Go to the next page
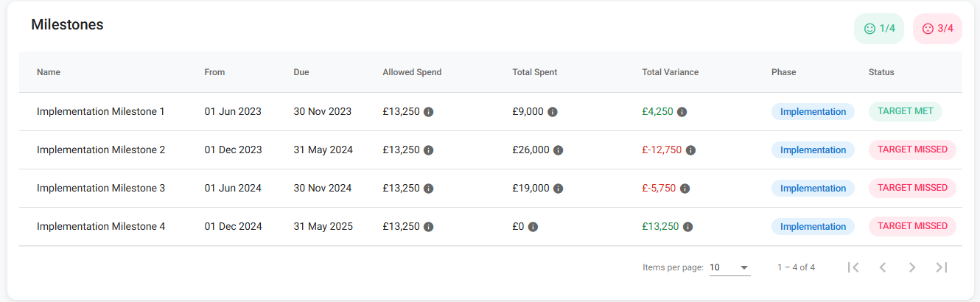This screenshot has height=302, width=980. click(x=912, y=267)
